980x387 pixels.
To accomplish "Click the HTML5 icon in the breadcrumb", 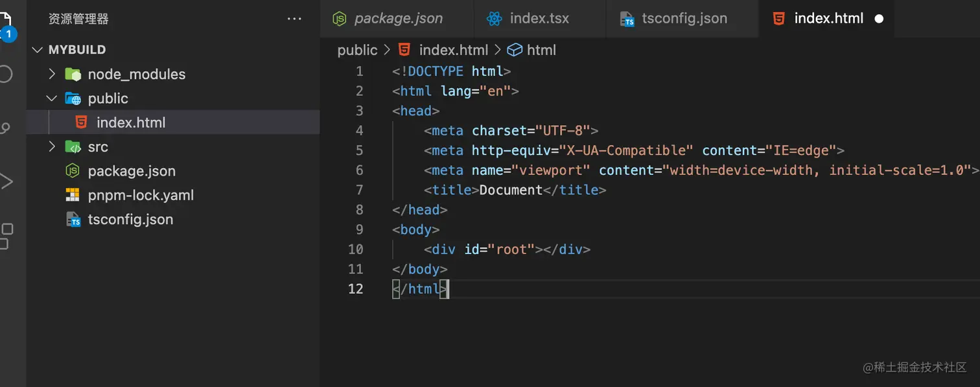I will 404,50.
